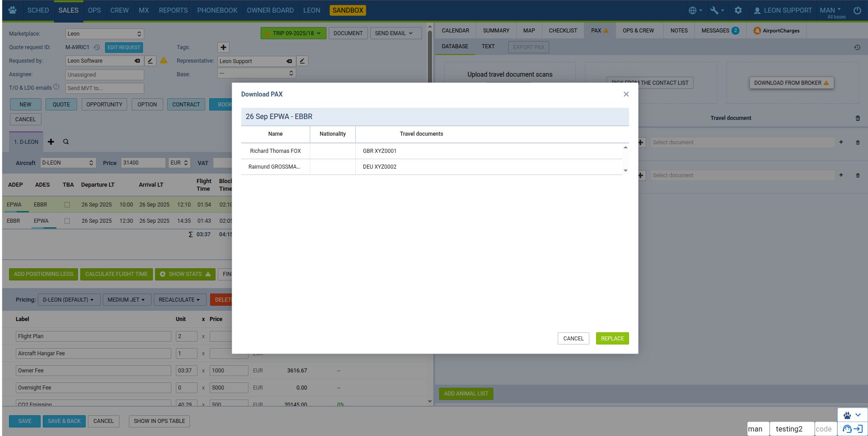This screenshot has height=436, width=868.
Task: Expand the TRIP 09-2025/18 dropdown
Action: [x=294, y=33]
